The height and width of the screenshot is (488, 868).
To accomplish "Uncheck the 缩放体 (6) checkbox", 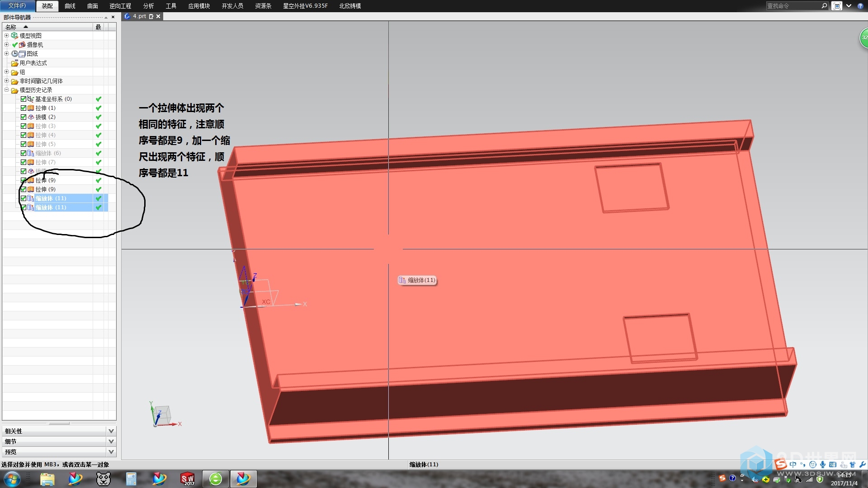I will point(24,153).
